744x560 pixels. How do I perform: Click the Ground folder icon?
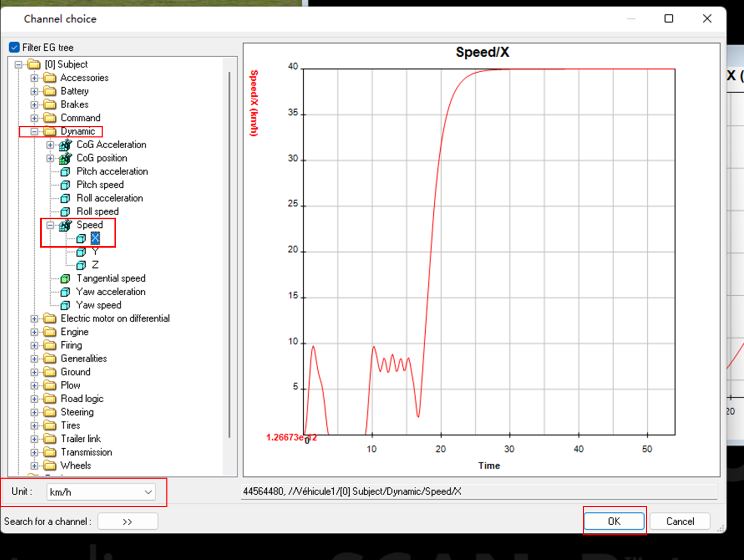point(50,372)
